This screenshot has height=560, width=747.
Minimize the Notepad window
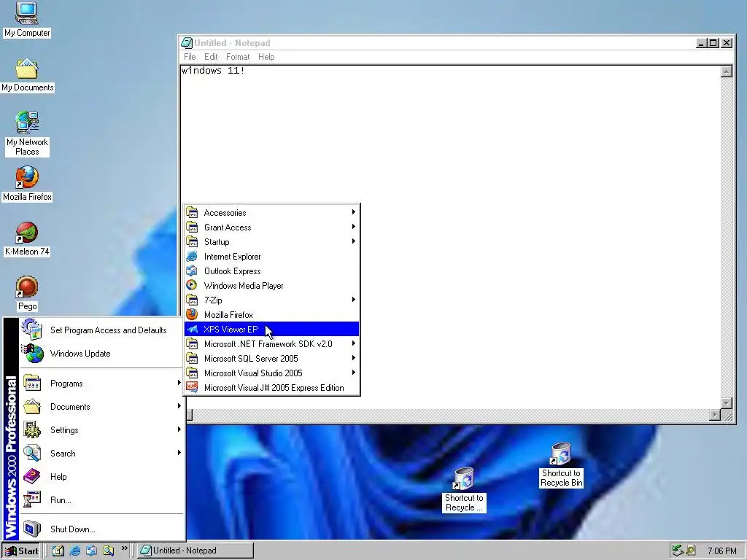pyautogui.click(x=701, y=43)
